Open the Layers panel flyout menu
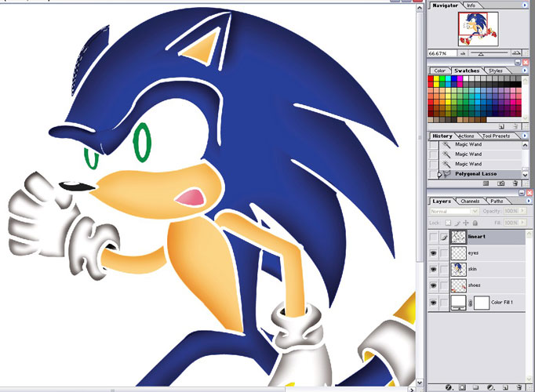Screen dimensions: 535x392 click(529, 201)
